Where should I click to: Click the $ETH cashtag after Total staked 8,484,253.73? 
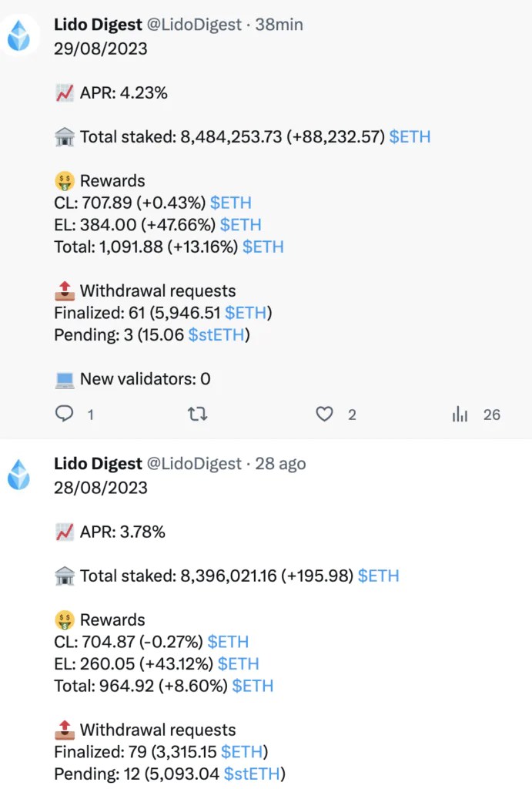410,137
